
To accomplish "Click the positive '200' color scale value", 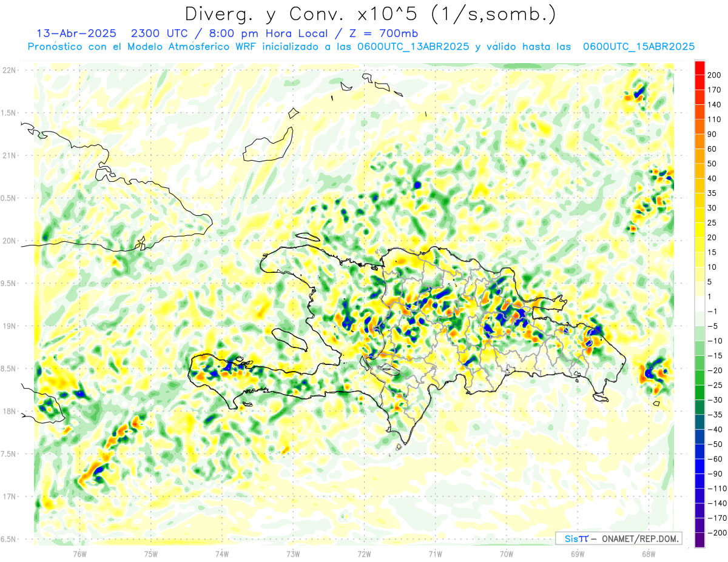I will [x=715, y=75].
